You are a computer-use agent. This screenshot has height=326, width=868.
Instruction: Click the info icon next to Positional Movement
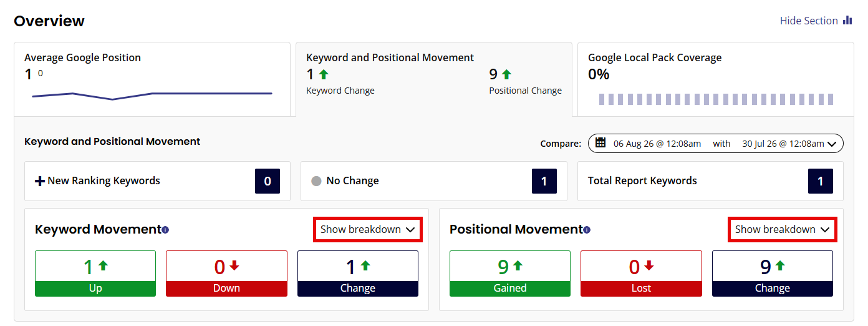click(587, 230)
